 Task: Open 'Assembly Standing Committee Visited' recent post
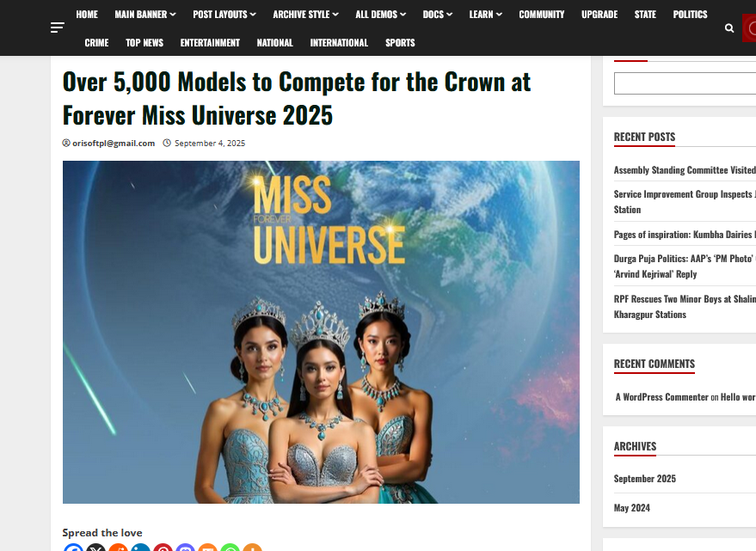point(685,170)
